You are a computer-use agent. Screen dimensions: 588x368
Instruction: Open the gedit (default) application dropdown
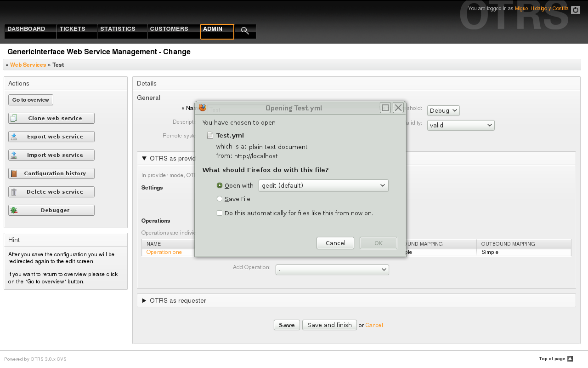pyautogui.click(x=323, y=185)
